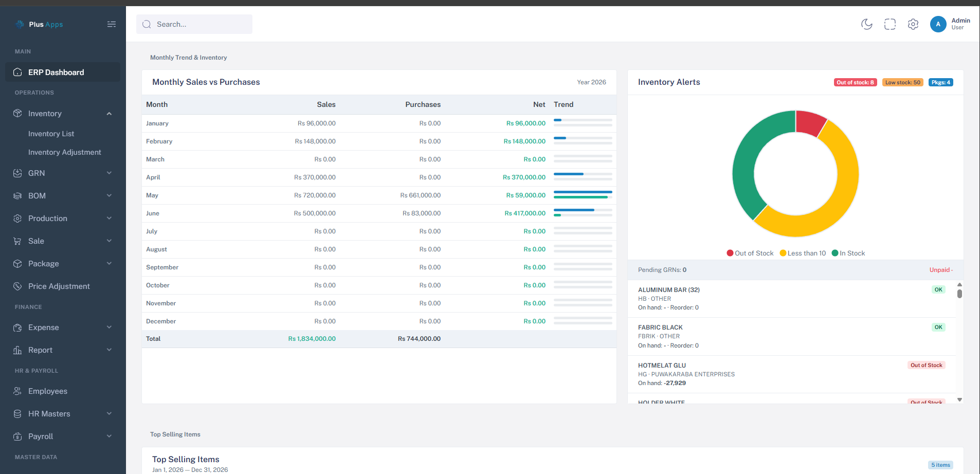Expand the GRN menu chevron
980x474 pixels.
109,173
